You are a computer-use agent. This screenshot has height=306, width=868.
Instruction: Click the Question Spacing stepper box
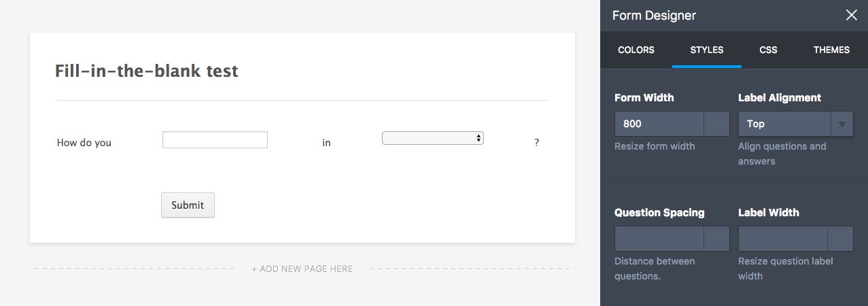pyautogui.click(x=716, y=239)
